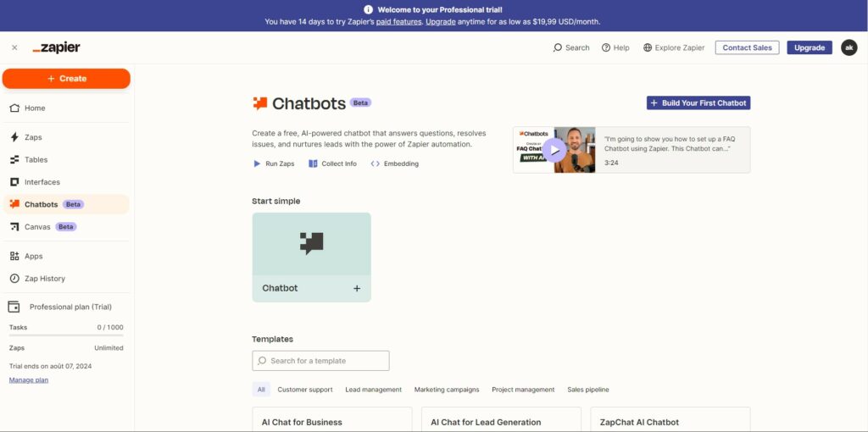868x432 pixels.
Task: Click Explore Zapier globe link
Action: click(674, 47)
